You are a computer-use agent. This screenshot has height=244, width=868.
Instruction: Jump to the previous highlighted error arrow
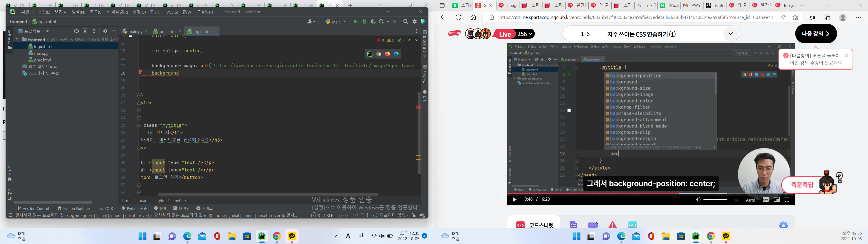pyautogui.click(x=410, y=40)
